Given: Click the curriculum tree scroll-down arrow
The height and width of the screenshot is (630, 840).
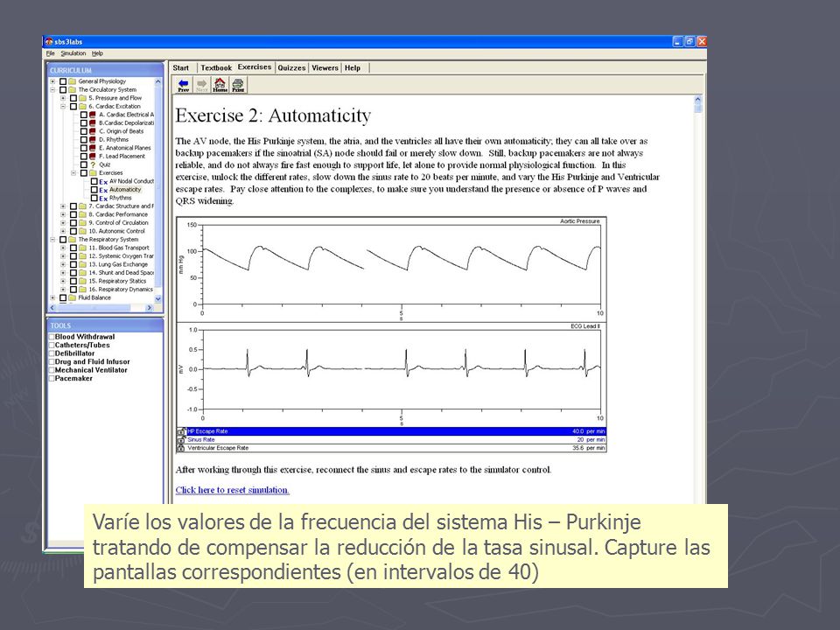Looking at the screenshot, I should (158, 299).
